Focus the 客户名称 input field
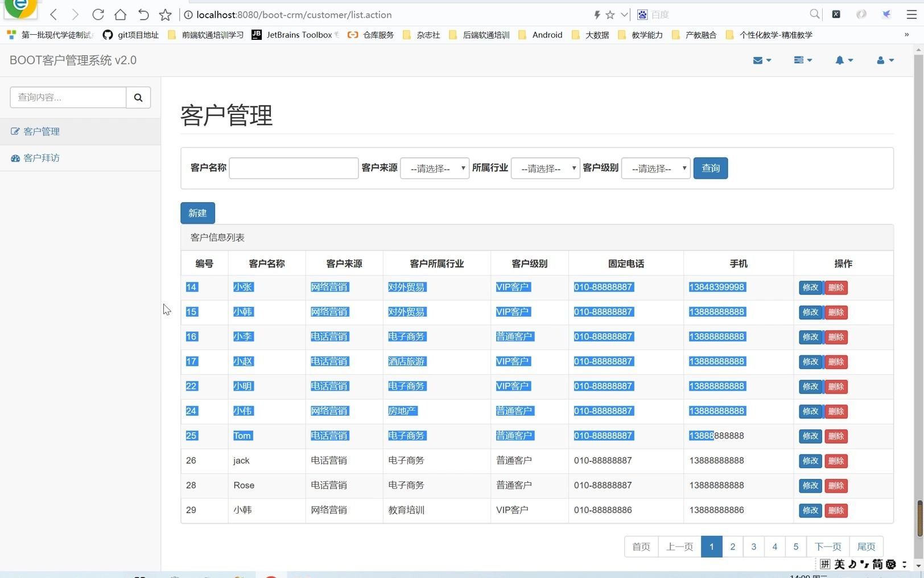This screenshot has width=924, height=578. click(x=294, y=168)
